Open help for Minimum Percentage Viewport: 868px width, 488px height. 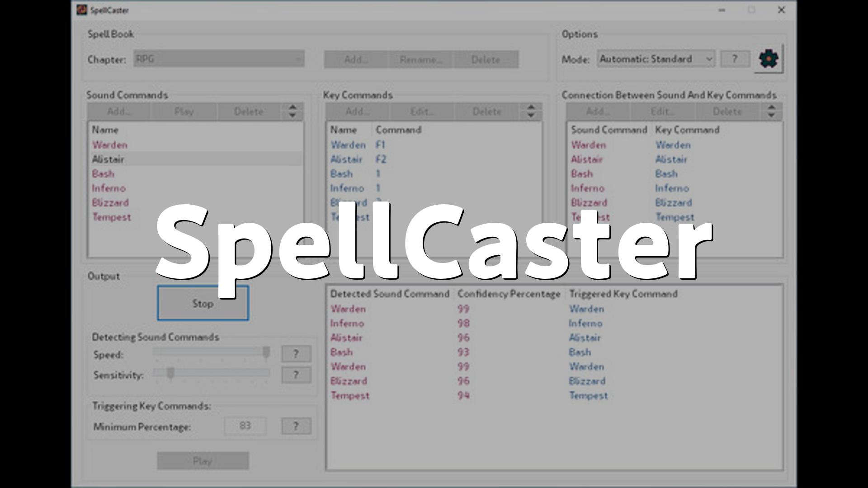pyautogui.click(x=296, y=426)
